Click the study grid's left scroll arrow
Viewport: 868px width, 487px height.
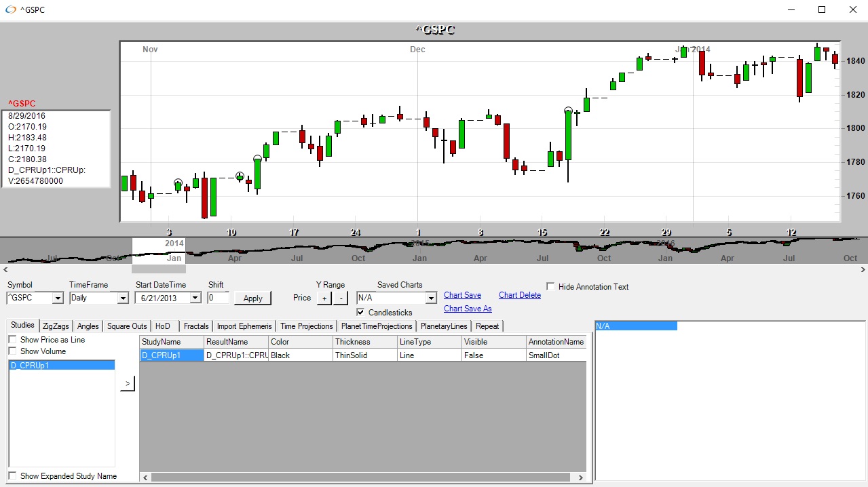tap(144, 478)
